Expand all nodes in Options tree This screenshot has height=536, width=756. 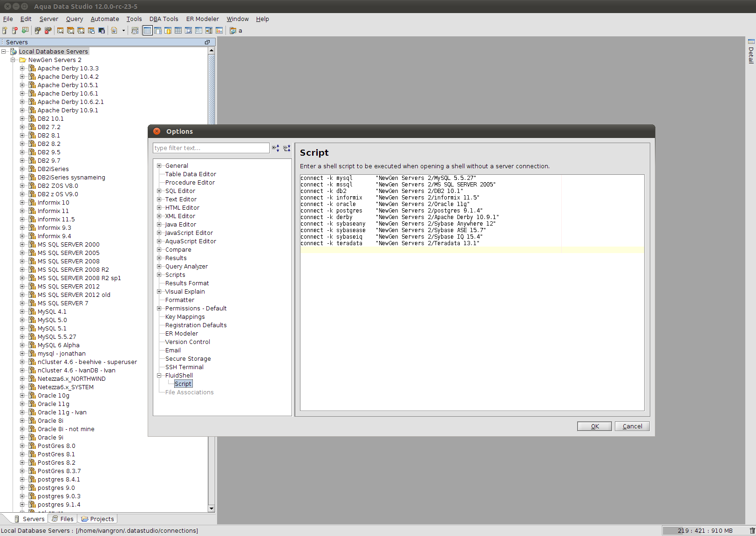[x=276, y=148]
